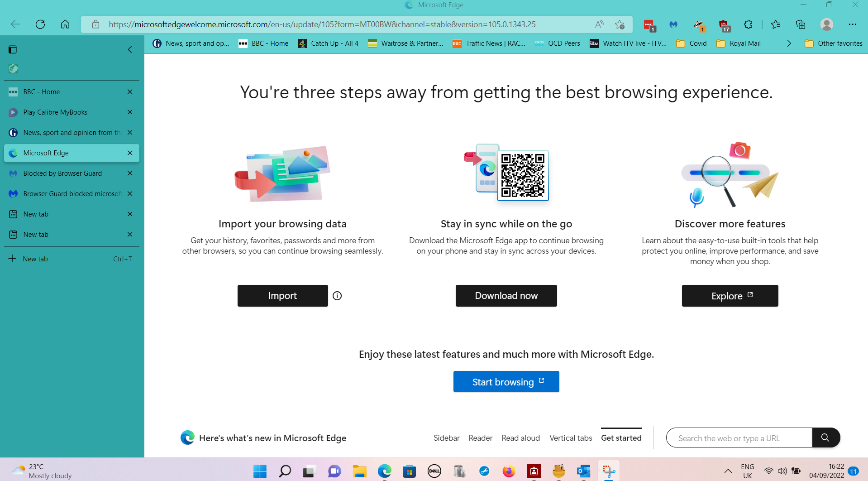
Task: Open the volume speaker tray icon
Action: [782, 471]
